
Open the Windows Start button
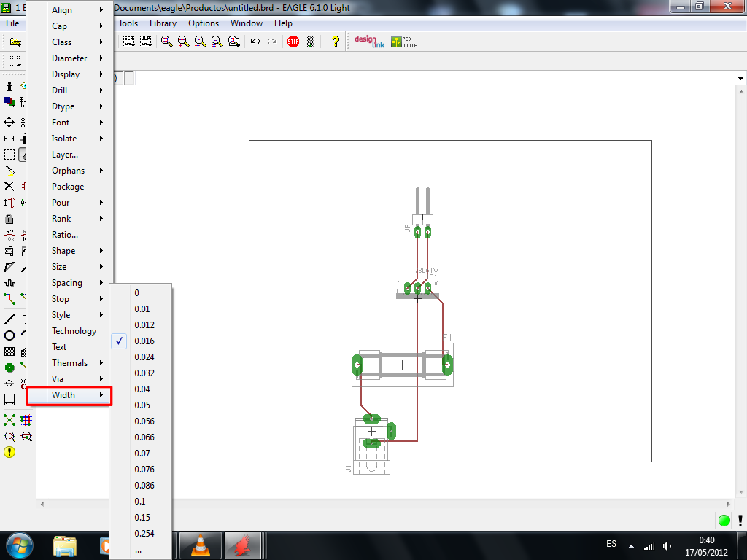tap(20, 545)
